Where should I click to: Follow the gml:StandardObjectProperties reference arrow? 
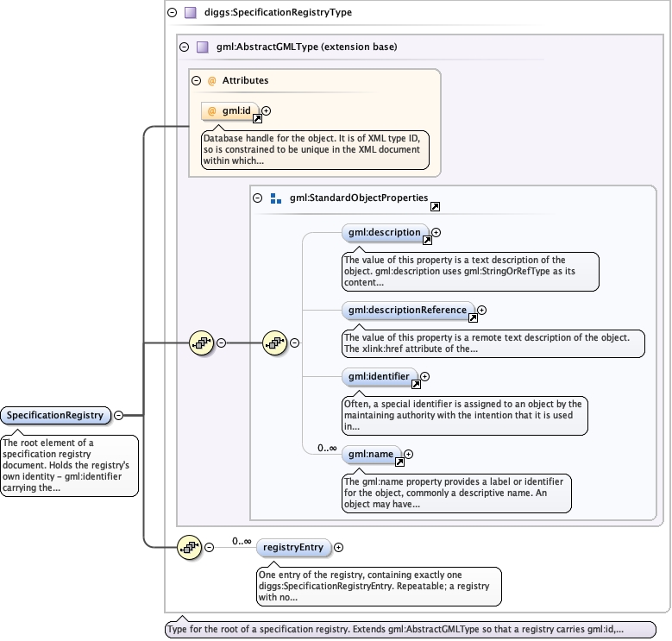pos(435,206)
